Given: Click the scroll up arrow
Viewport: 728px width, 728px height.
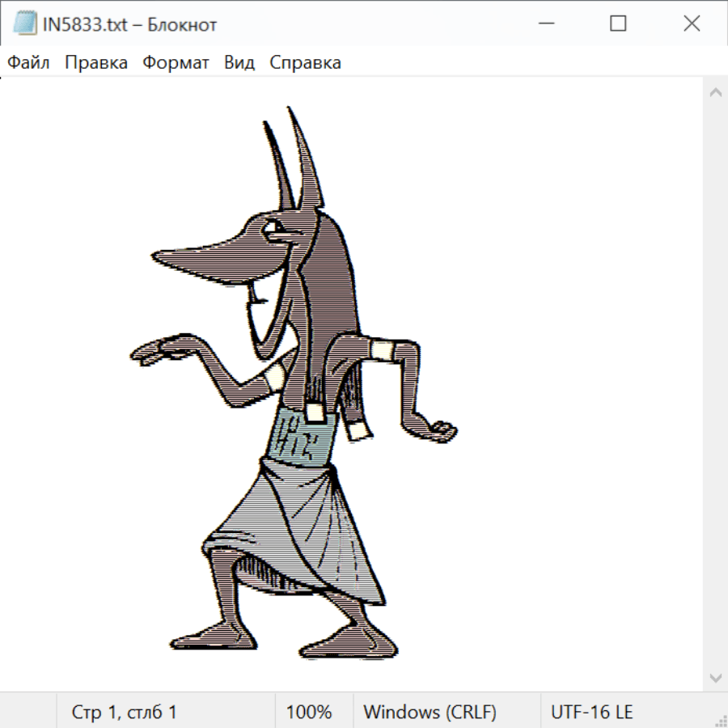Looking at the screenshot, I should pyautogui.click(x=715, y=93).
